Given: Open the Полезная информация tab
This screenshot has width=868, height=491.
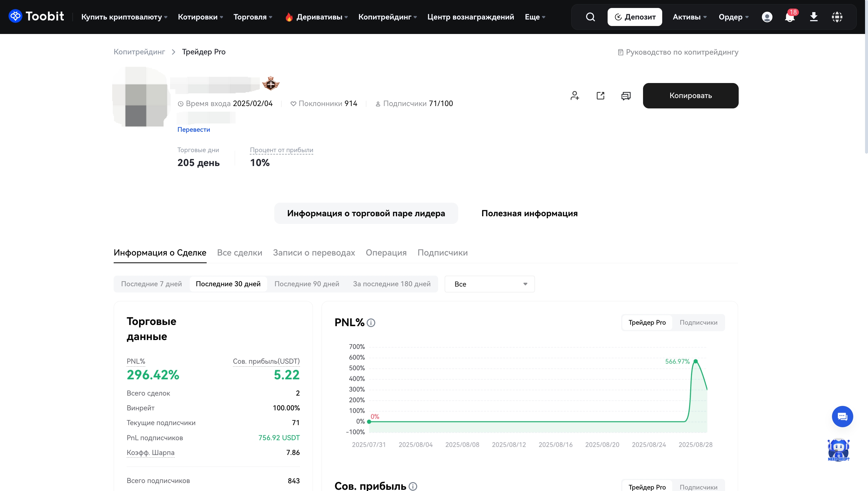Looking at the screenshot, I should point(529,213).
